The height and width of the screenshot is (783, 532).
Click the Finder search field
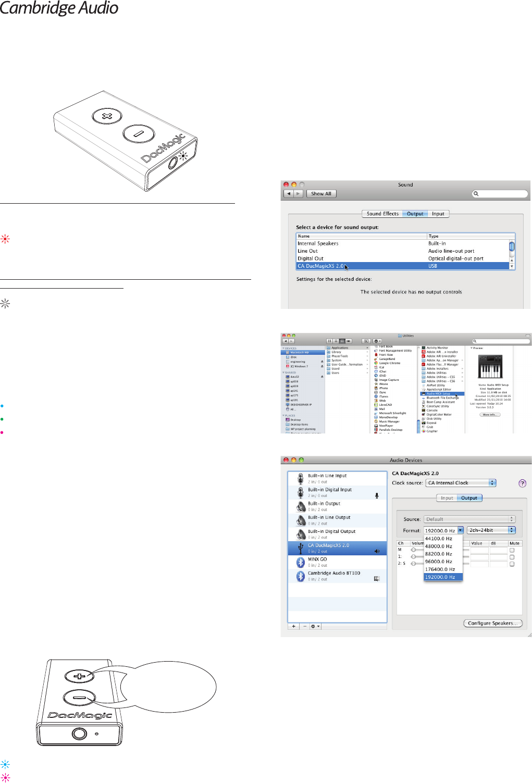(500, 341)
